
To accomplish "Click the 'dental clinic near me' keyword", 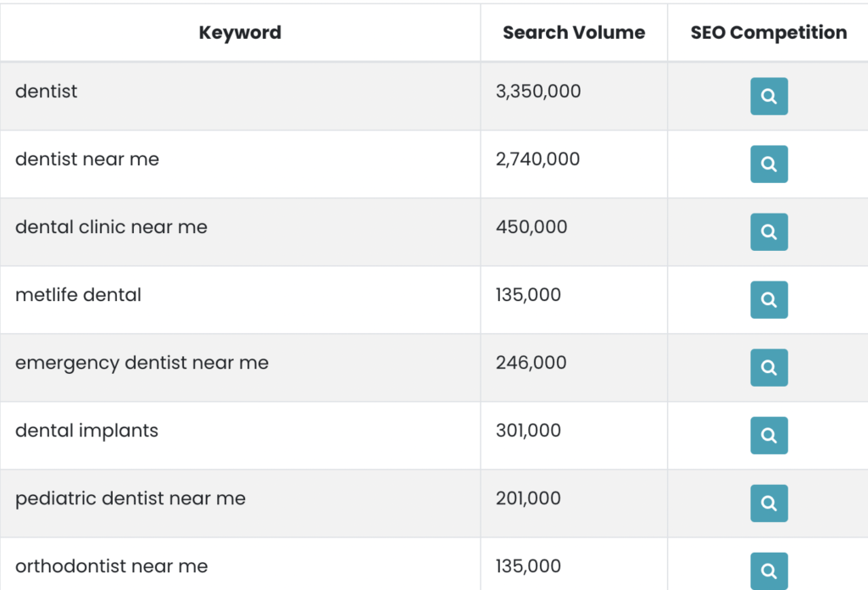I will (x=111, y=227).
